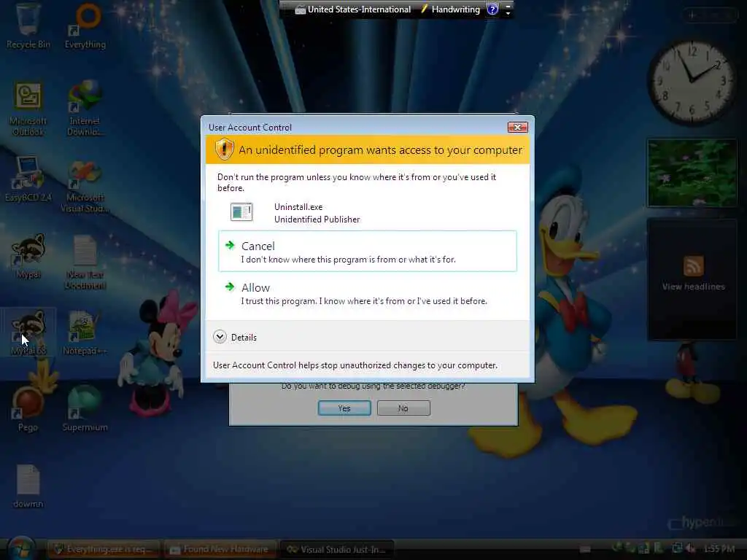Open Internet Download Manager desktop shortcut
The image size is (747, 560).
coord(85,109)
